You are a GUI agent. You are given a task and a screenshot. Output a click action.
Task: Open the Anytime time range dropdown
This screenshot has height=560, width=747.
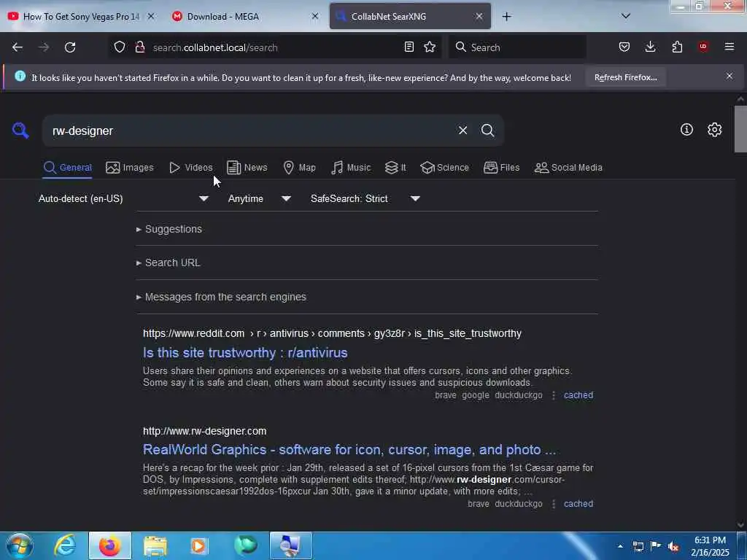(x=259, y=198)
